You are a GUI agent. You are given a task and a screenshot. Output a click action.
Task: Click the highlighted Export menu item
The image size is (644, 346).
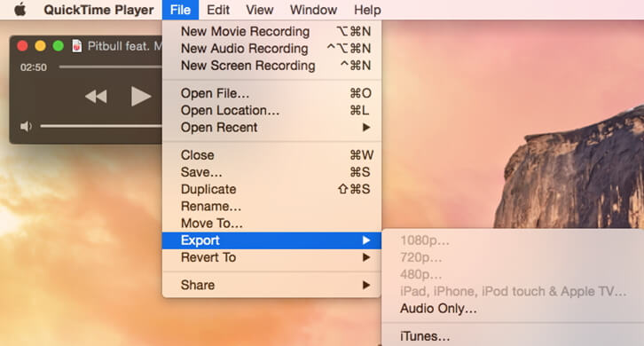[x=272, y=240]
